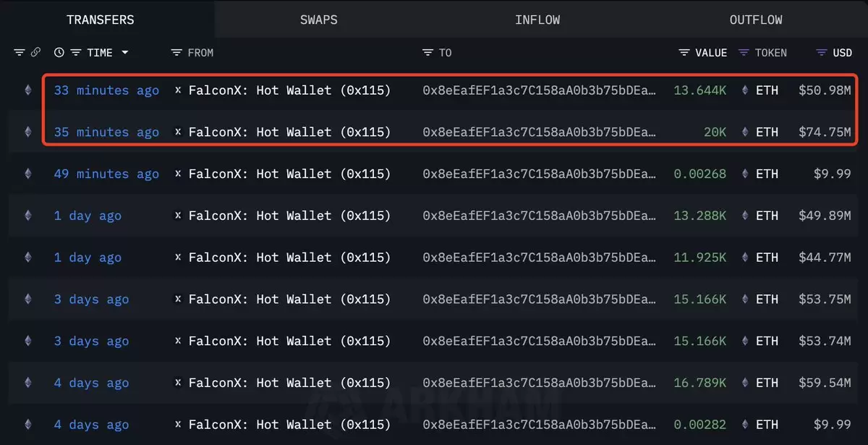Click the USD amount '$44.77M'
This screenshot has height=445, width=868.
pos(825,258)
